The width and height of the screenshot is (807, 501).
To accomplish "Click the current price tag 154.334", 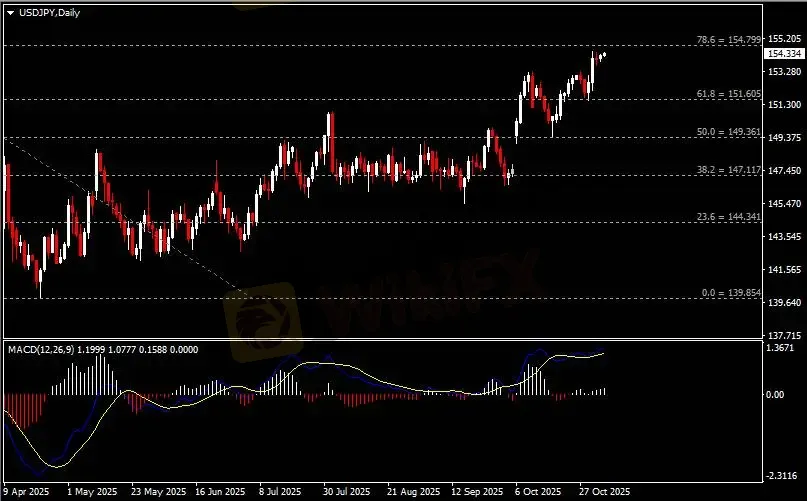I will click(x=781, y=54).
